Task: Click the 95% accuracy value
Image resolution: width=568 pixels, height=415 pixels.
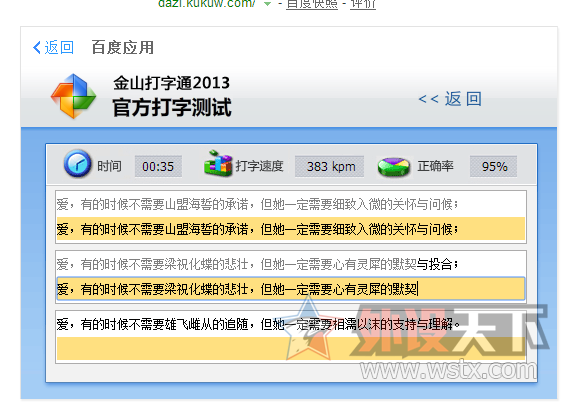Action: pos(493,167)
